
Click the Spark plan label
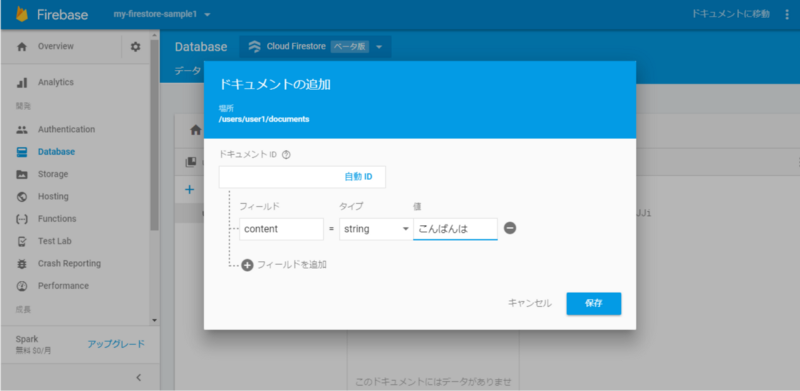[x=27, y=339]
